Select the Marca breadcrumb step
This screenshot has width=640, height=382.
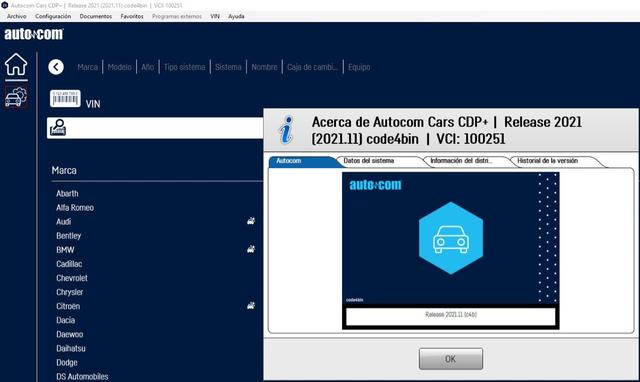click(88, 67)
